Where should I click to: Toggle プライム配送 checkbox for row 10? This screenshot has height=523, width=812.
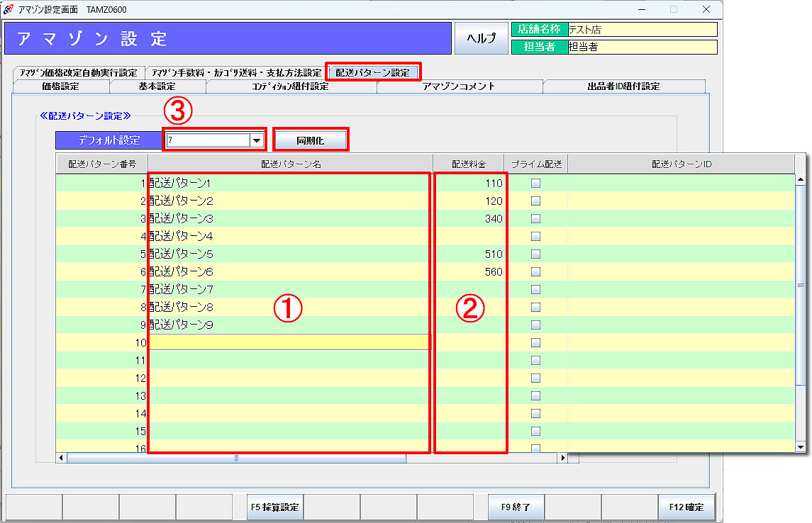coord(536,342)
